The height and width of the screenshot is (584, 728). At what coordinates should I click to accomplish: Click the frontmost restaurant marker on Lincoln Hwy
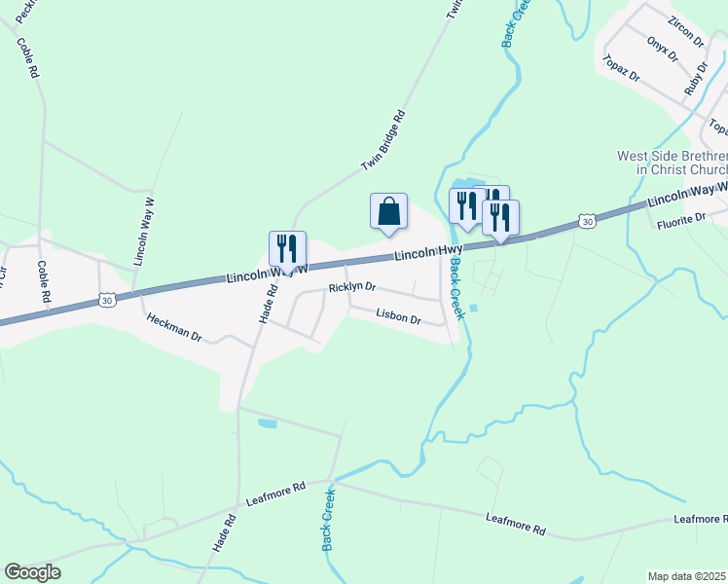pos(500,222)
